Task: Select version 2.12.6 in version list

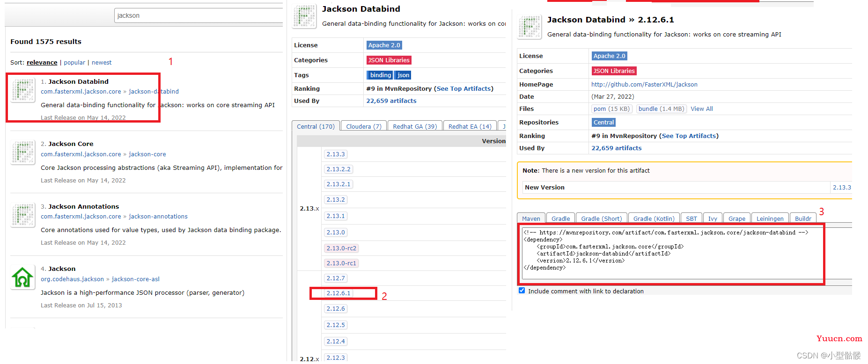Action: 336,308
